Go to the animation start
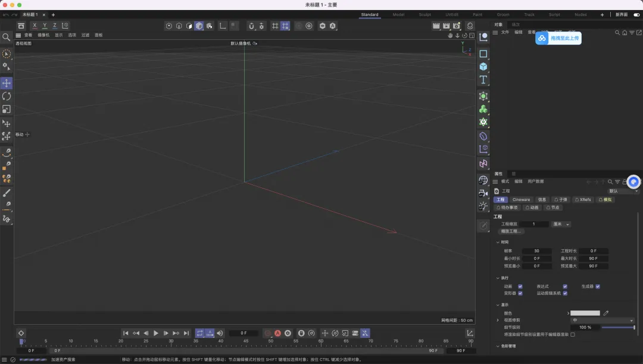Viewport: 643px width, 364px height. [126, 333]
